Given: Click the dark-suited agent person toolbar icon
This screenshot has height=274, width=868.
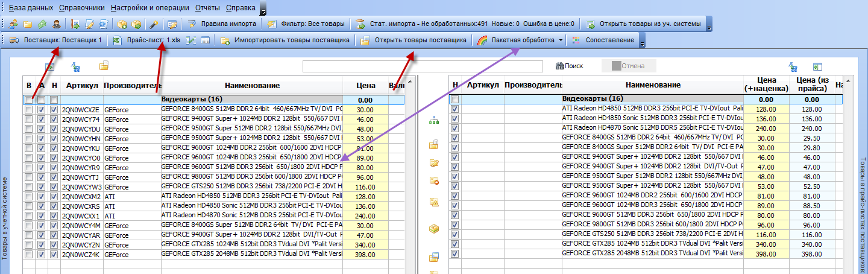Looking at the screenshot, I should coord(56,24).
